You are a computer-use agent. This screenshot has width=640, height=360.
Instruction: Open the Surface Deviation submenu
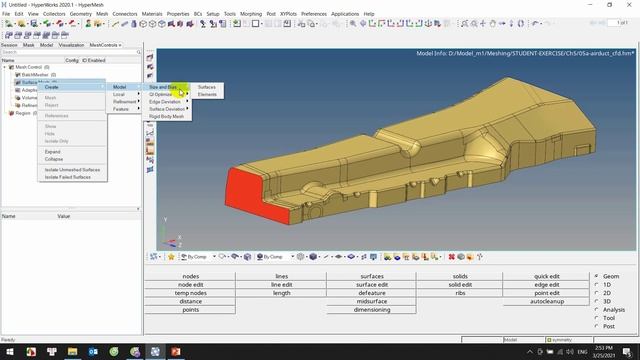click(167, 109)
